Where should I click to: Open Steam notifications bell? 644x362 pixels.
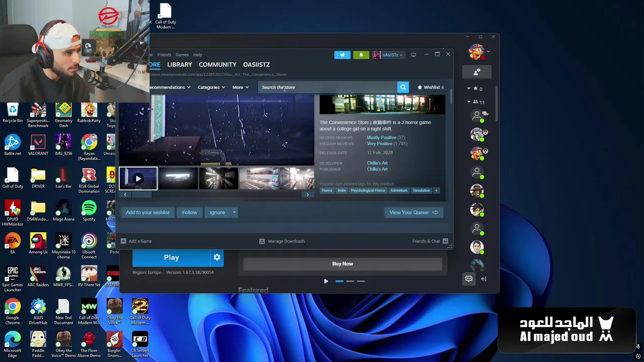pos(361,55)
